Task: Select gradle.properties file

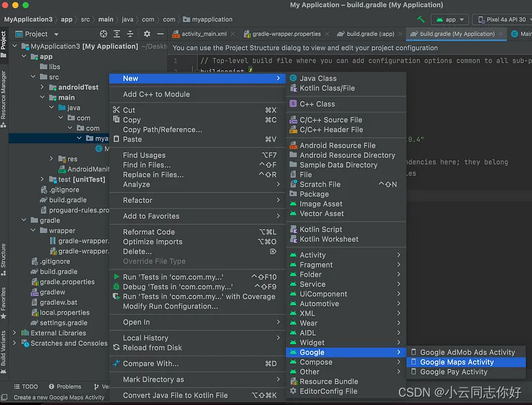Action: point(63,282)
